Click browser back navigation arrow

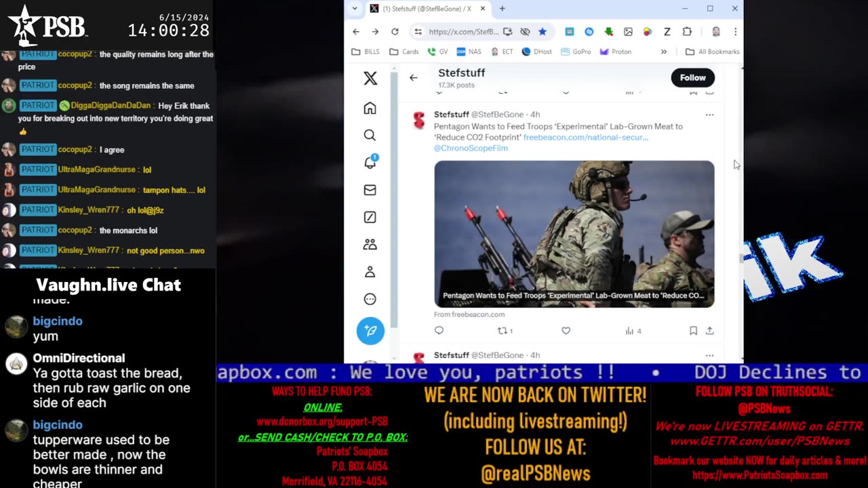tap(356, 32)
